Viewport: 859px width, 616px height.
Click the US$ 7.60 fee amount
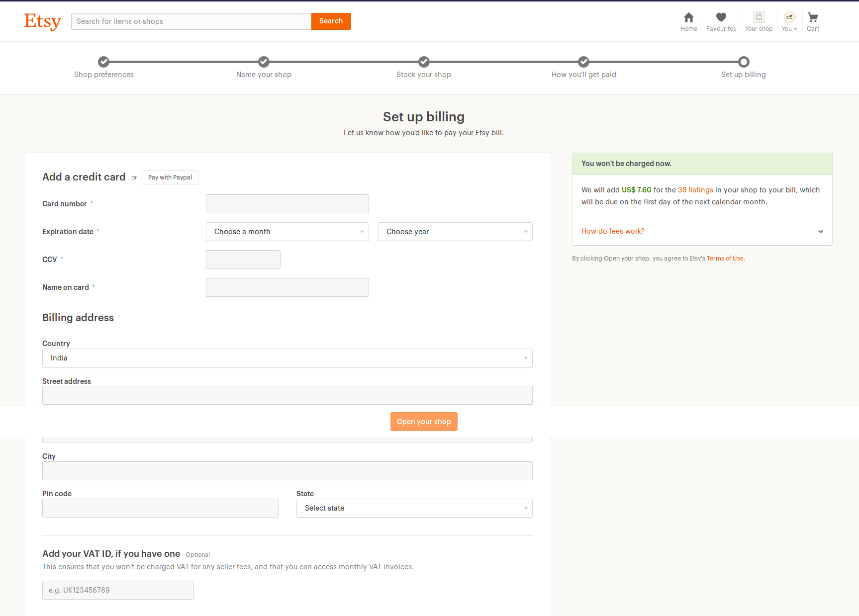point(637,190)
